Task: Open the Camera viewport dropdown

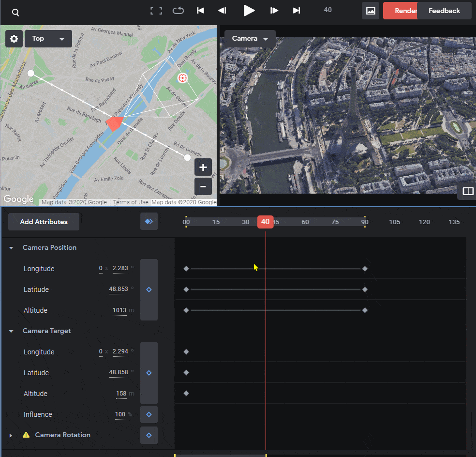Action: [x=250, y=39]
